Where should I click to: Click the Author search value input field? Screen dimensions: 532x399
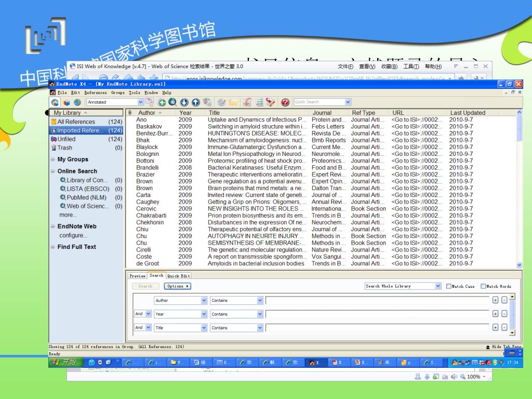(377, 300)
